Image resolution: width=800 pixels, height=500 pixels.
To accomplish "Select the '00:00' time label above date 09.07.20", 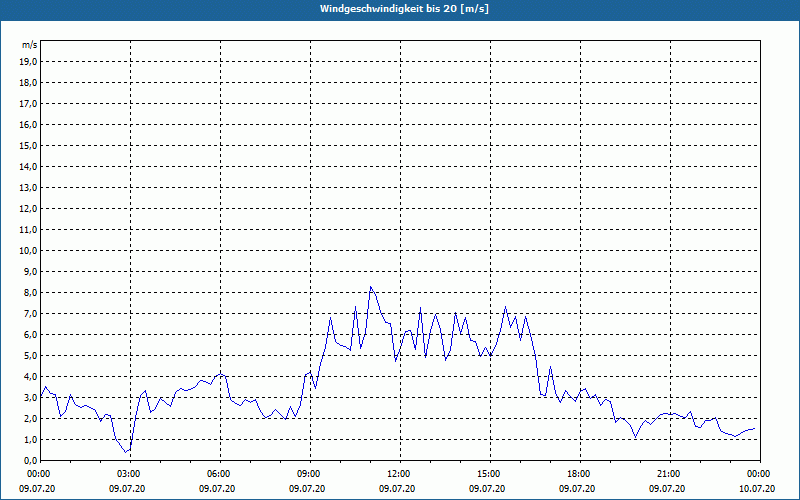I will (37, 474).
